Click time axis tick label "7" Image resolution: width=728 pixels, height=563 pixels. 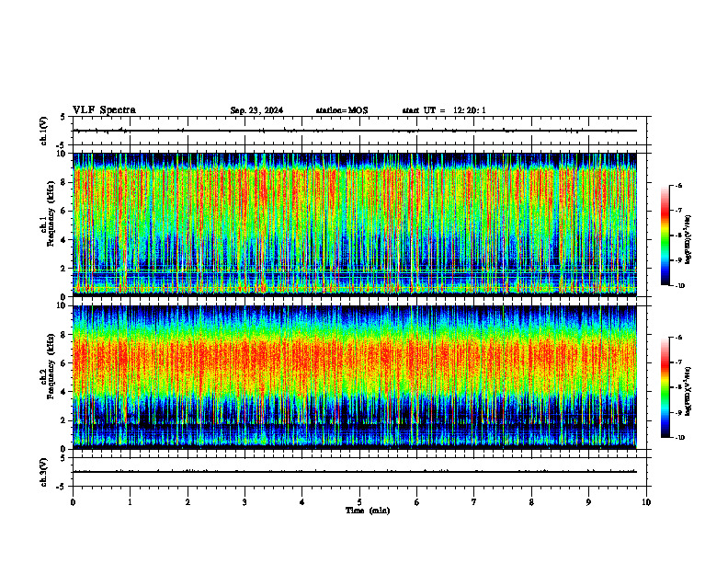[474, 502]
